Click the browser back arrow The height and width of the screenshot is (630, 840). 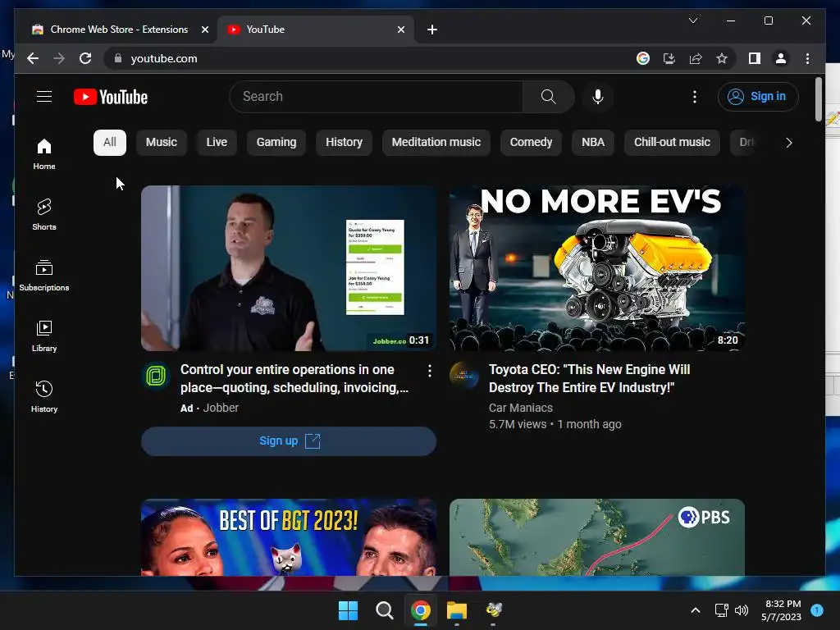click(x=33, y=58)
